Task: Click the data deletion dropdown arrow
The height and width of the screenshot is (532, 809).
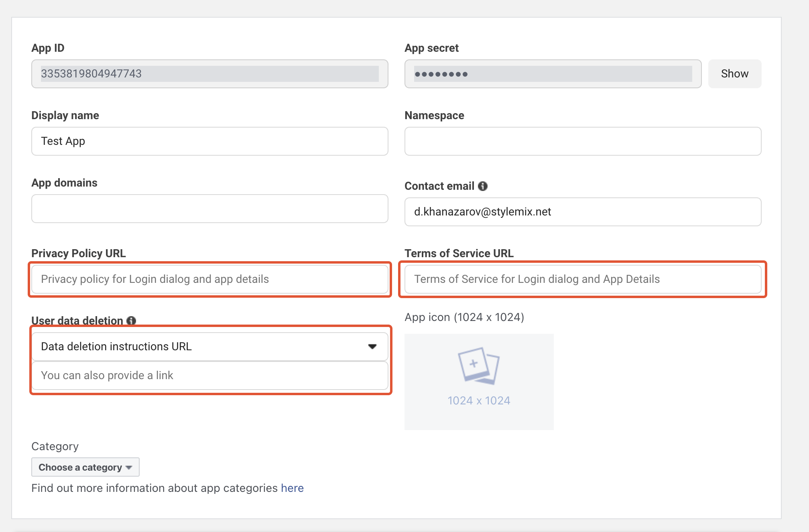Action: (x=372, y=347)
